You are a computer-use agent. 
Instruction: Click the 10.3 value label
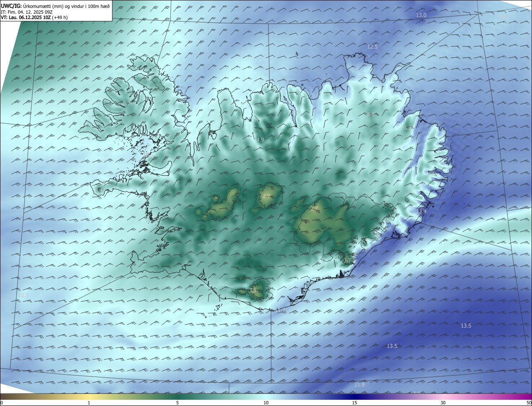24,296
